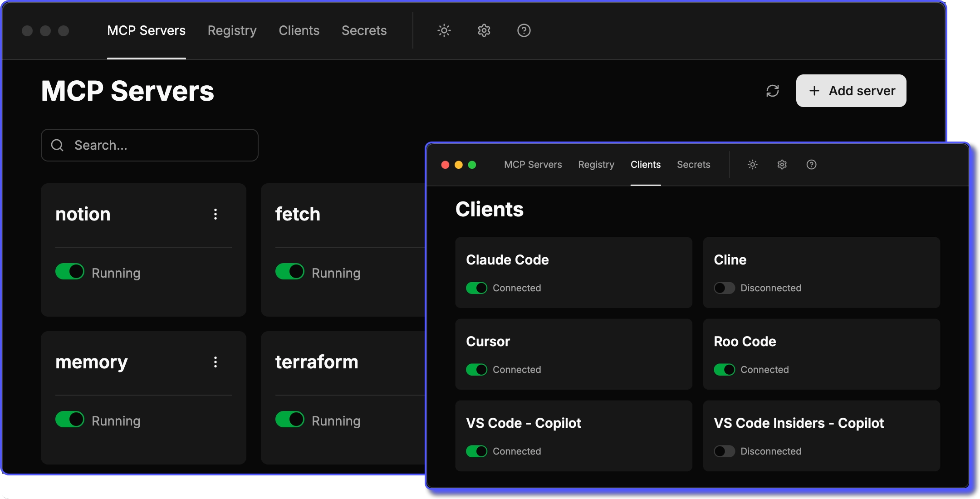Click the magnifier icon in the search bar
Viewport: 980px width, 499px height.
tap(58, 145)
